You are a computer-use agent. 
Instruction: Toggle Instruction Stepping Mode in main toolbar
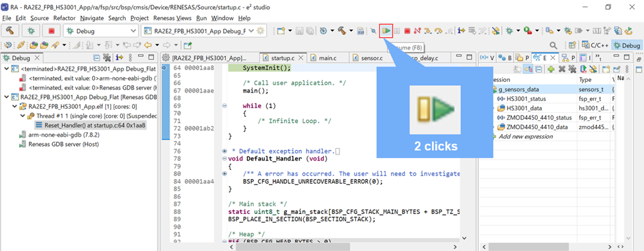tap(462, 31)
